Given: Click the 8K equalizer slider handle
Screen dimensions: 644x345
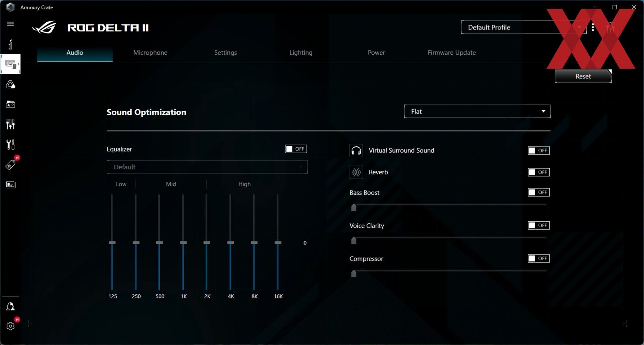Looking at the screenshot, I should point(254,242).
